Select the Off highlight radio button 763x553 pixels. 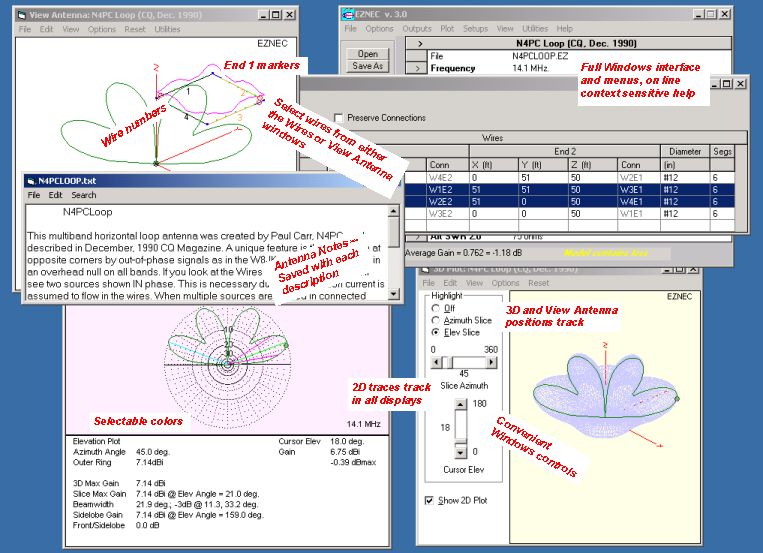point(436,308)
